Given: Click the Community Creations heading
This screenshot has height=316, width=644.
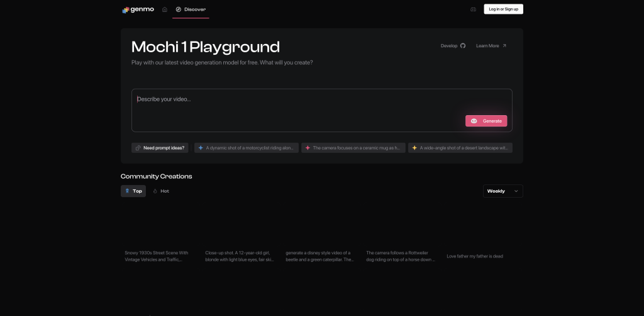Looking at the screenshot, I should [156, 176].
